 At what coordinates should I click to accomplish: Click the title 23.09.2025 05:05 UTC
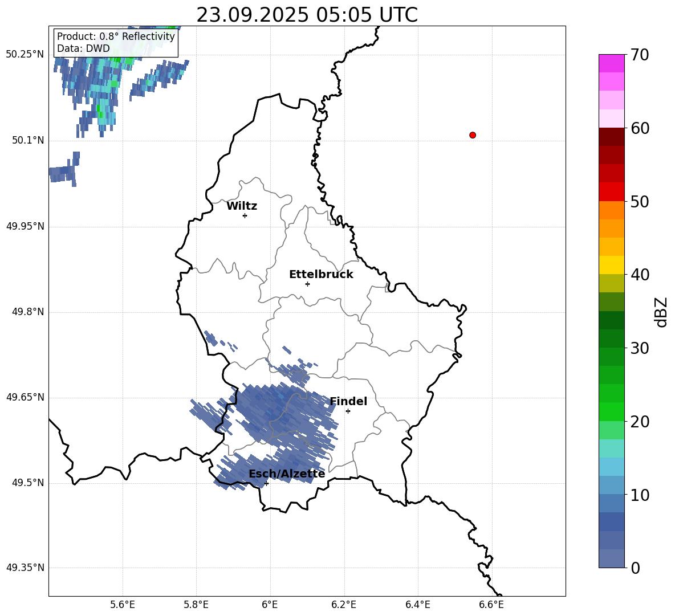(x=307, y=15)
